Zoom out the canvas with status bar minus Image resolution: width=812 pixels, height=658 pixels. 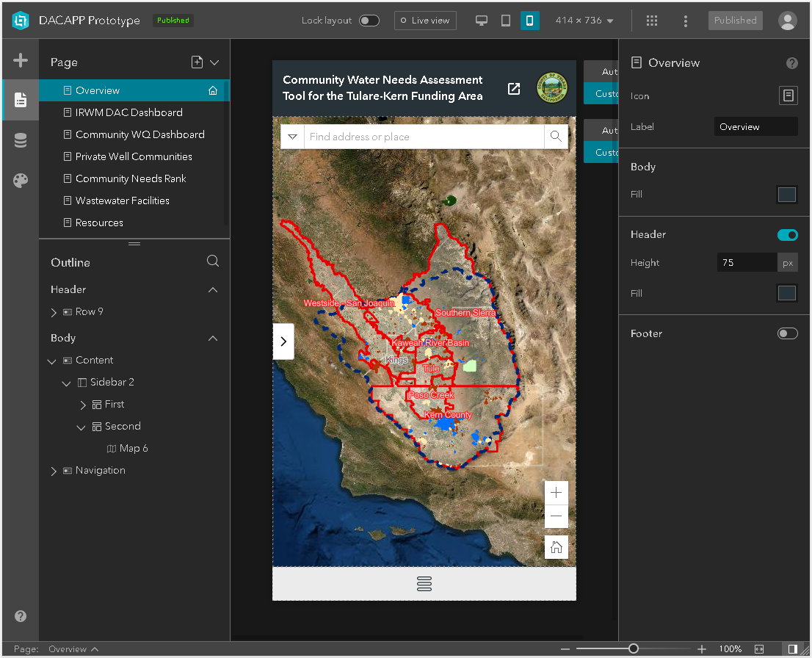point(565,648)
